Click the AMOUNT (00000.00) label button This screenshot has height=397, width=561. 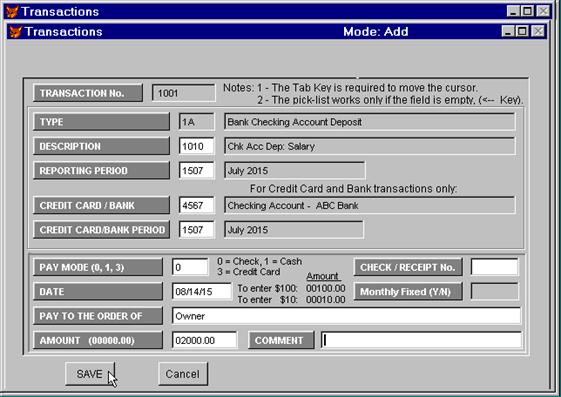pos(98,340)
